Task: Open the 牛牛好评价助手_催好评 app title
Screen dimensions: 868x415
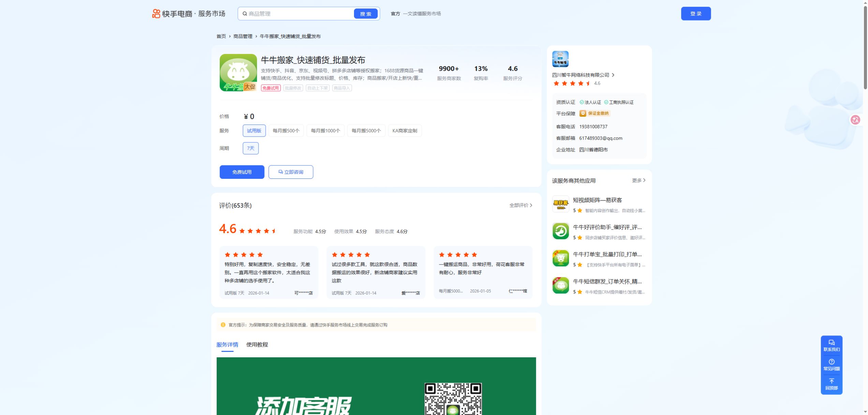Action: click(x=607, y=227)
